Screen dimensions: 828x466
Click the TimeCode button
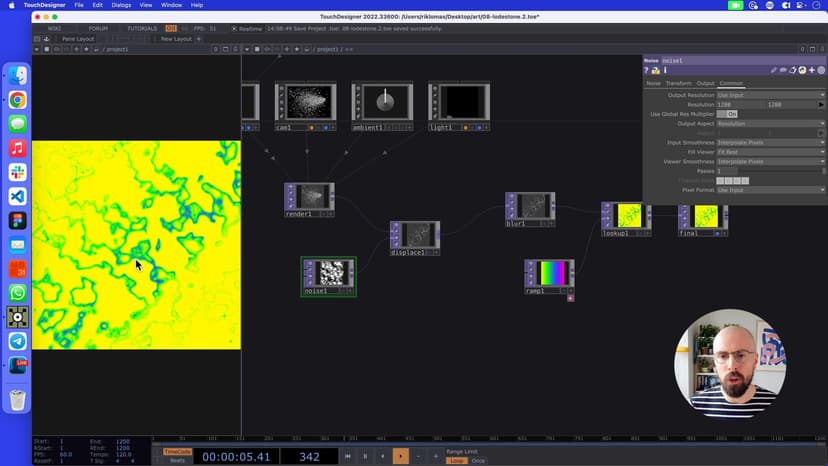(177, 451)
